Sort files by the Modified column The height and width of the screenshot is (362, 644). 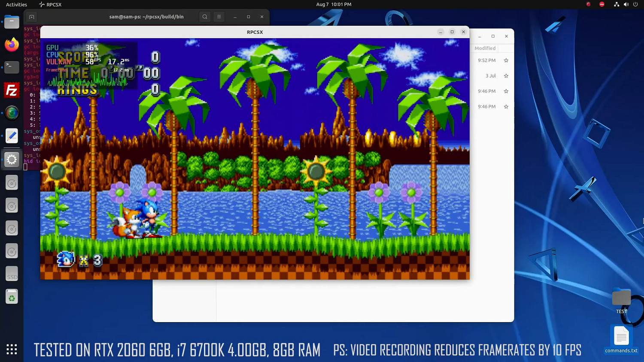485,48
